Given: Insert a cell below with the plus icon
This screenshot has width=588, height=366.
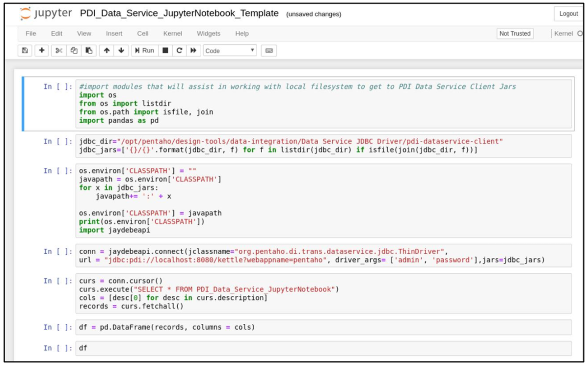Looking at the screenshot, I should tap(42, 51).
